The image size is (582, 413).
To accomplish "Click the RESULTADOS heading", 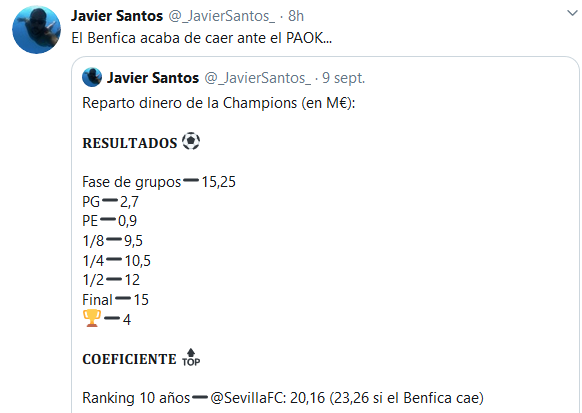I will (x=130, y=143).
